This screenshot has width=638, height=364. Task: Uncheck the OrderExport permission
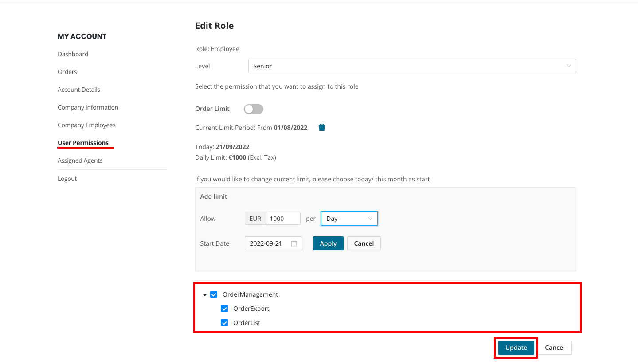click(224, 309)
